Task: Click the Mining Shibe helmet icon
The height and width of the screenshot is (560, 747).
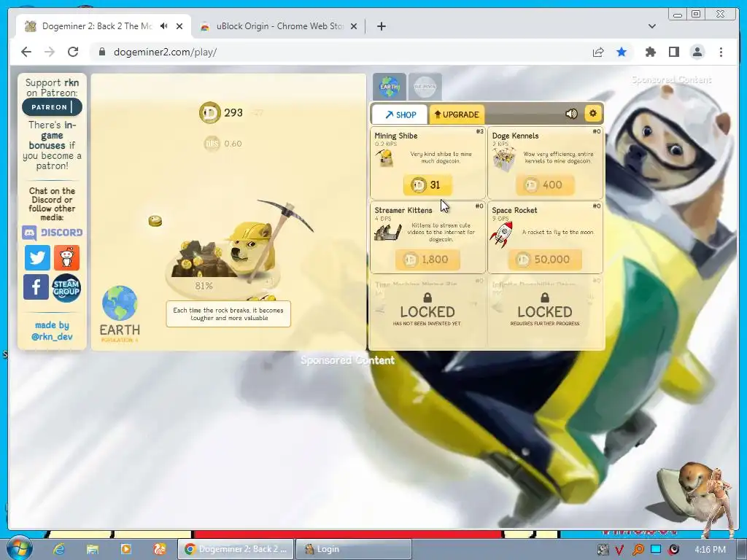Action: 385,158
